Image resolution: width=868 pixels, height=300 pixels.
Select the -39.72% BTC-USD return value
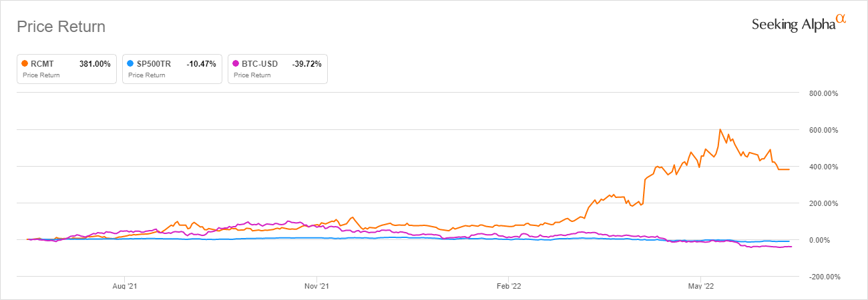tap(306, 64)
